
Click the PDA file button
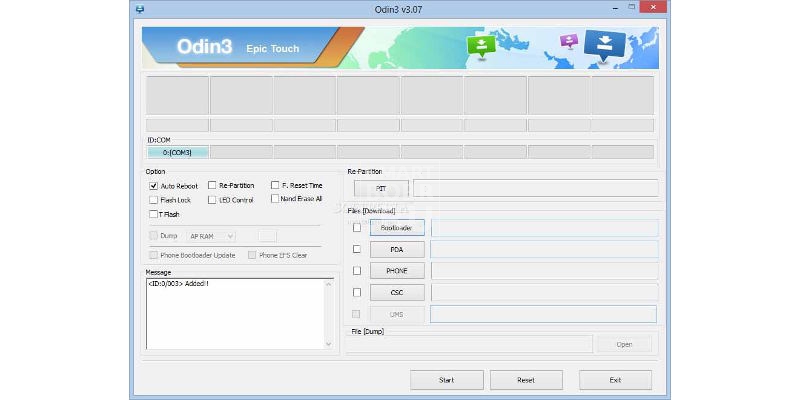[x=397, y=249]
